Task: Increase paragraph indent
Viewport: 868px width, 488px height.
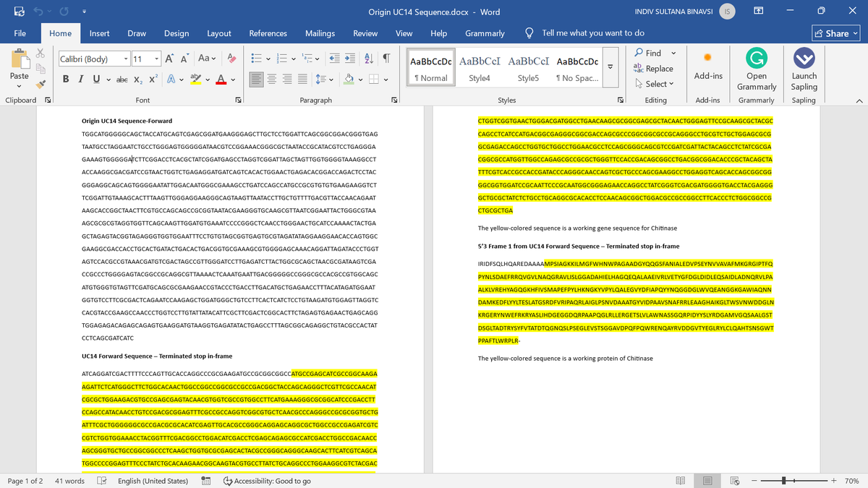Action: click(349, 59)
